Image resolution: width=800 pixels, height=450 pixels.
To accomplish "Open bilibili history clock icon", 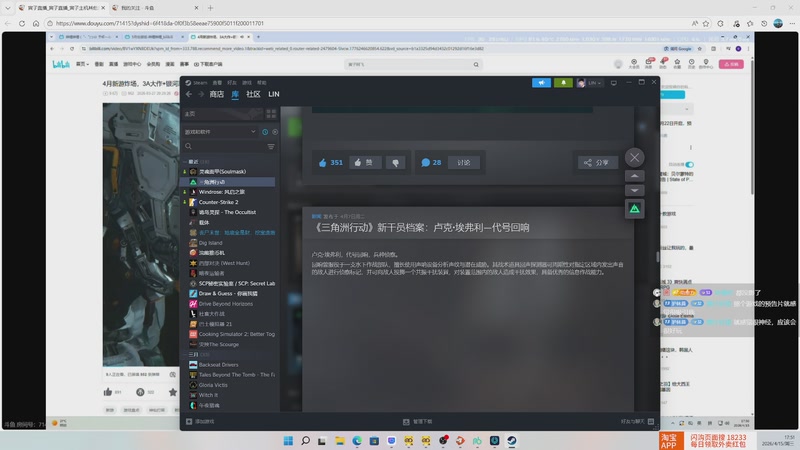I will pos(691,64).
